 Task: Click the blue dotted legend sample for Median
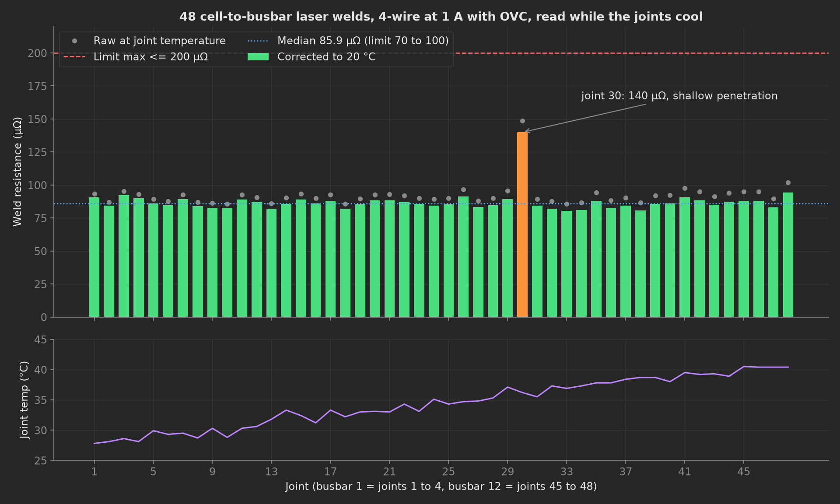click(x=258, y=41)
